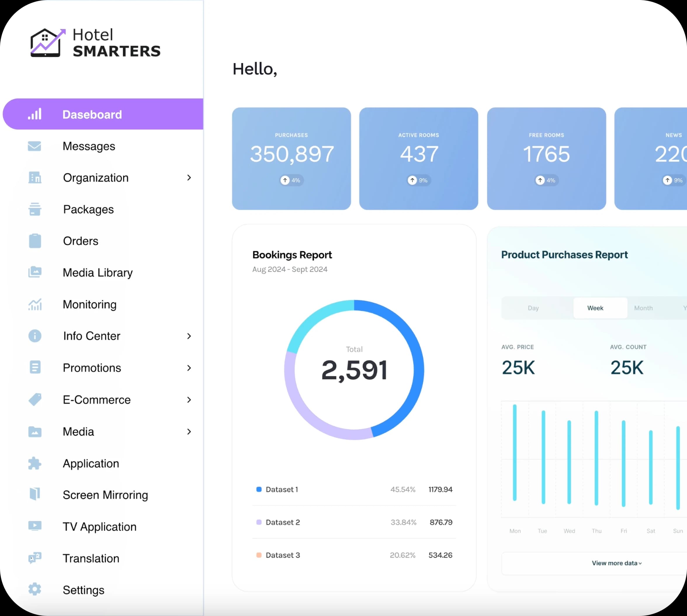Open Orders from the sidebar
Image resolution: width=687 pixels, height=616 pixels.
(x=81, y=241)
